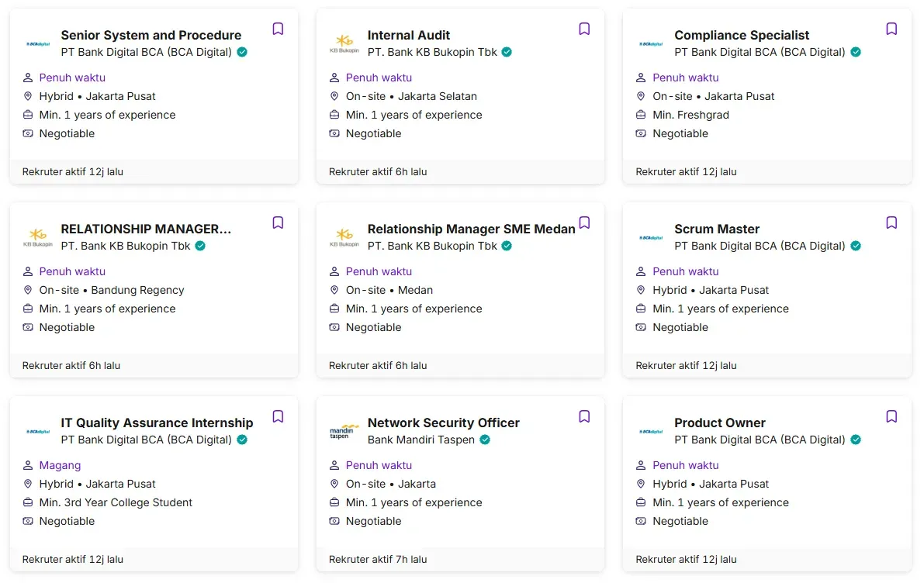The image size is (924, 583).
Task: Open the Compliance Specialist job title
Action: point(741,35)
